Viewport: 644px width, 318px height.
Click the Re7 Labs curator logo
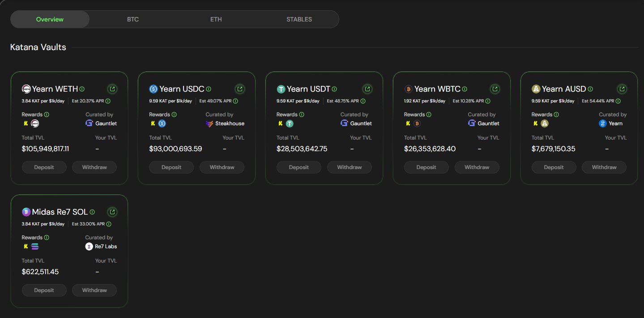pos(89,246)
